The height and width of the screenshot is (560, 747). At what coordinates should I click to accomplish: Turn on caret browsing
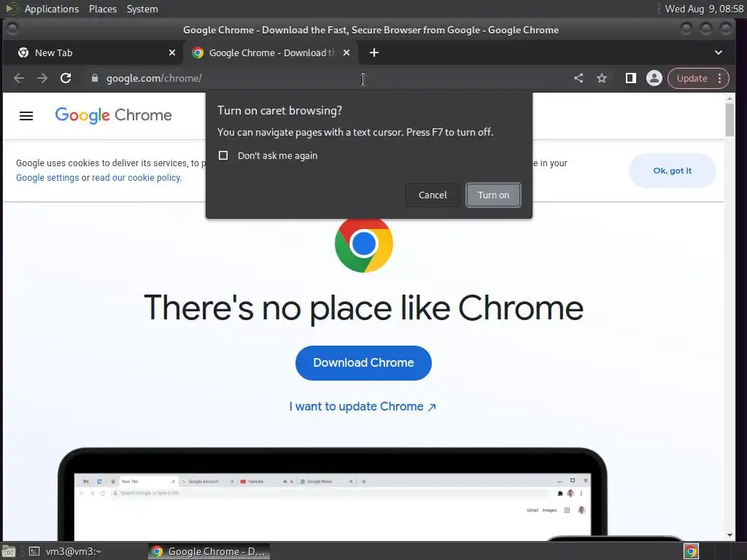click(494, 195)
